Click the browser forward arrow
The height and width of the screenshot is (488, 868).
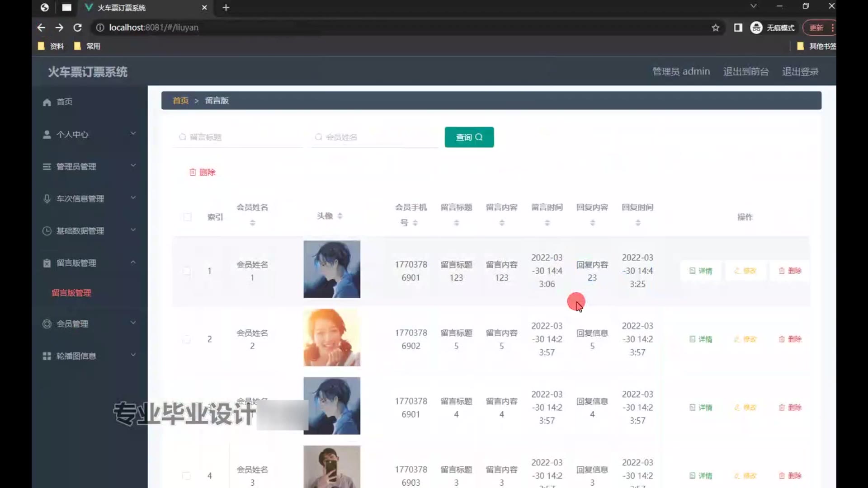tap(59, 28)
